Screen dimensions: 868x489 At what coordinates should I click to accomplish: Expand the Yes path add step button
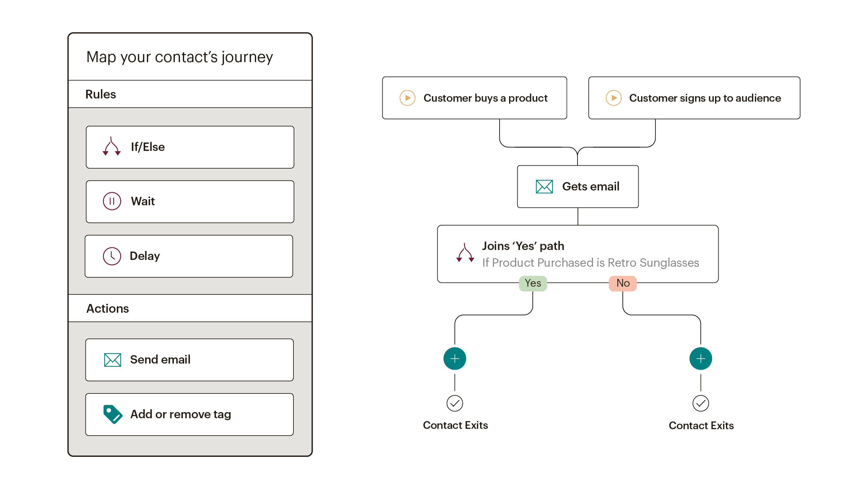(454, 358)
